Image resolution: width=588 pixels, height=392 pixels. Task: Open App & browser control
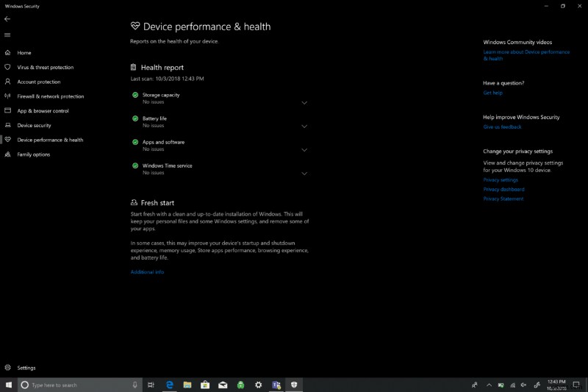click(43, 111)
